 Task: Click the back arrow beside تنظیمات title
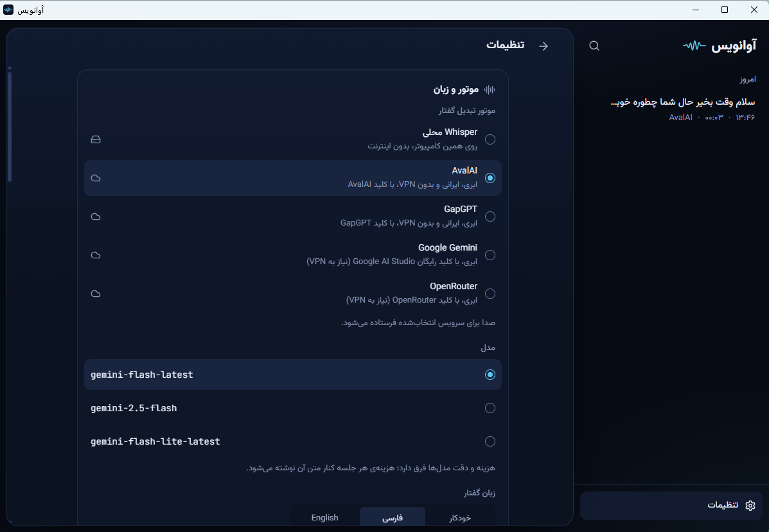point(544,46)
